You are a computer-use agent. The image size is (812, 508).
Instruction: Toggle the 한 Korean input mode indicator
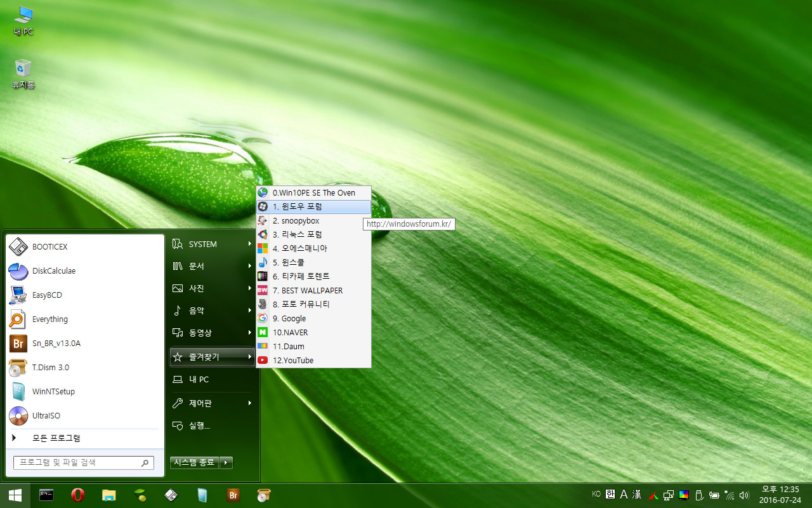click(610, 494)
